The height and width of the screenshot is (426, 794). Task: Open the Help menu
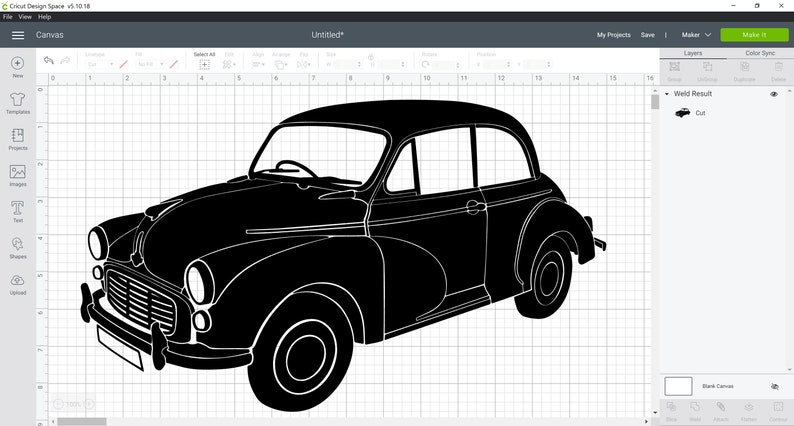pos(45,17)
